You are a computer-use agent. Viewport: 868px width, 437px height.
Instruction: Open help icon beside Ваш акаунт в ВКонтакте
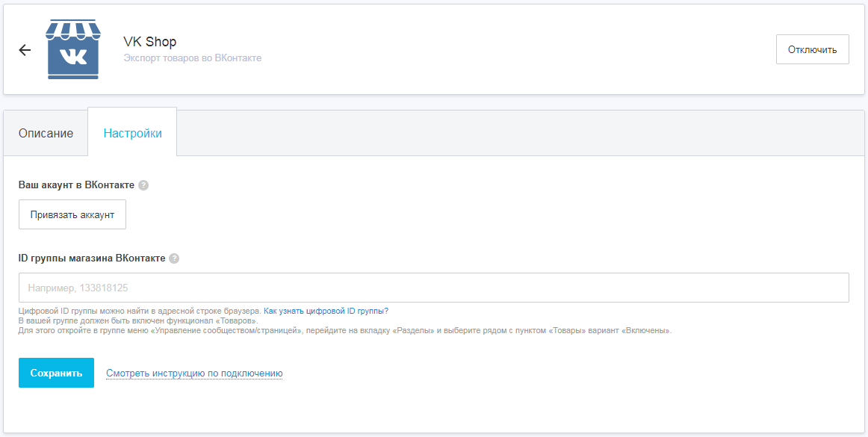click(143, 185)
